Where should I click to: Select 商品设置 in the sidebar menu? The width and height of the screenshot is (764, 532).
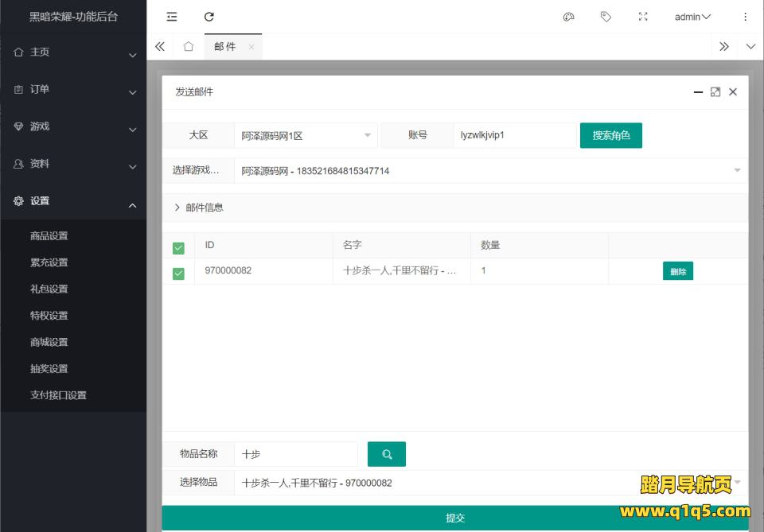49,236
